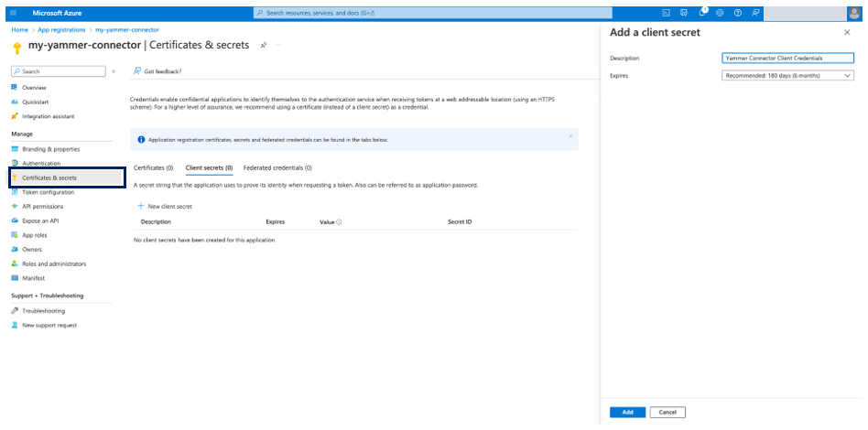Click the Microsoft Azure logo text
The width and height of the screenshot is (868, 430).
click(55, 13)
